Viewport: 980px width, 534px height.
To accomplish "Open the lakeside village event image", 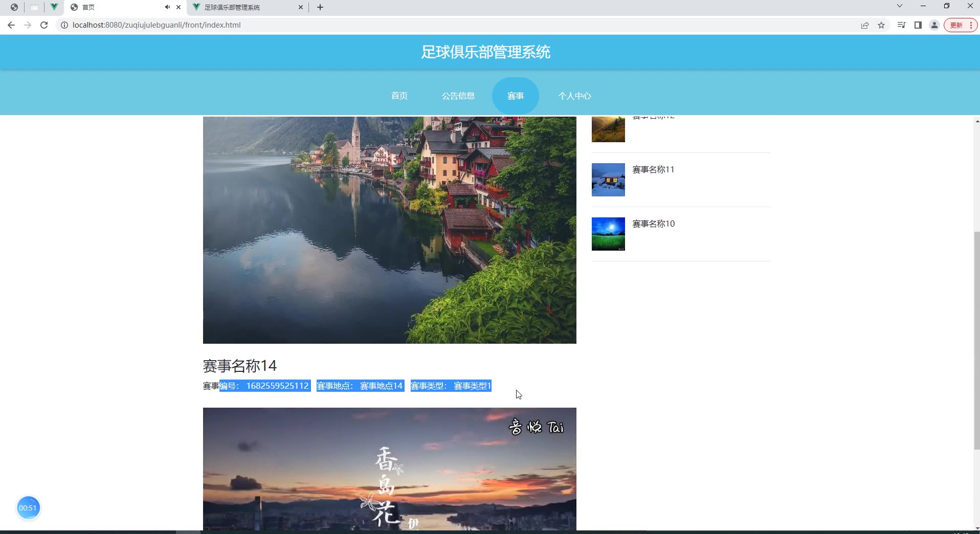I will click(x=390, y=230).
